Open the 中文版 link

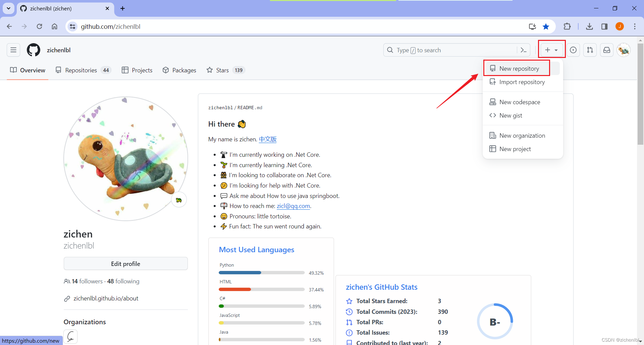click(x=268, y=139)
